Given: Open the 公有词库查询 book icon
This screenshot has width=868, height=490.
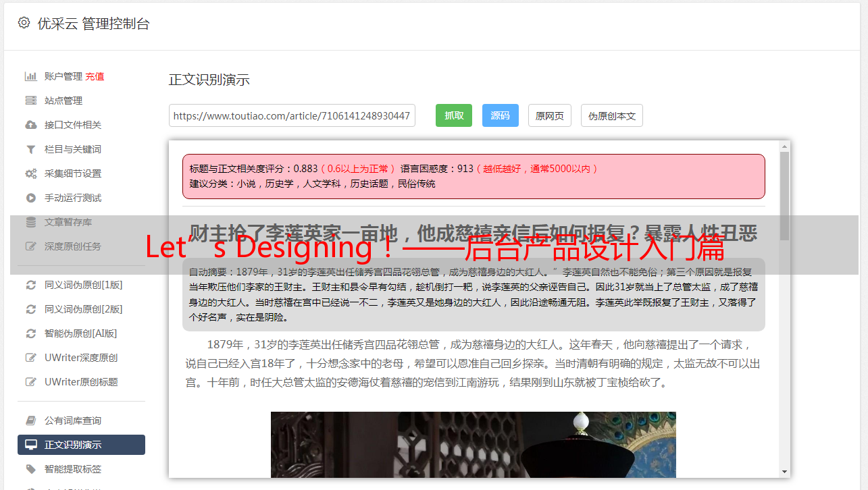Looking at the screenshot, I should click(31, 420).
